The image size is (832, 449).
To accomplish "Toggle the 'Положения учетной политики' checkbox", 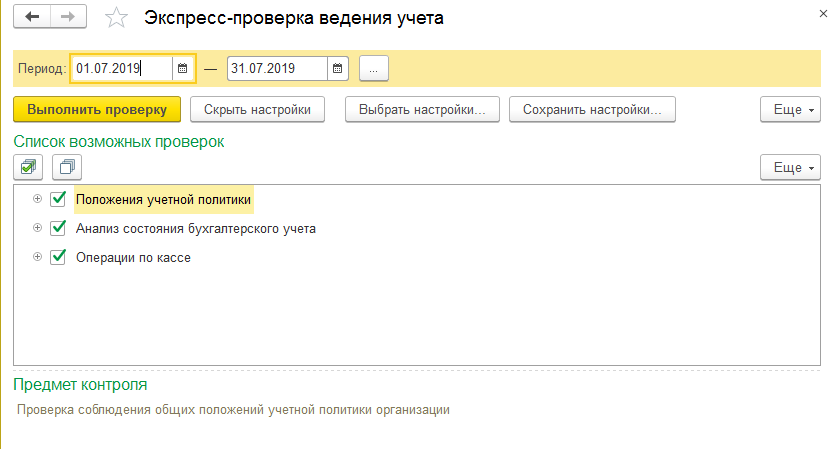I will [58, 199].
